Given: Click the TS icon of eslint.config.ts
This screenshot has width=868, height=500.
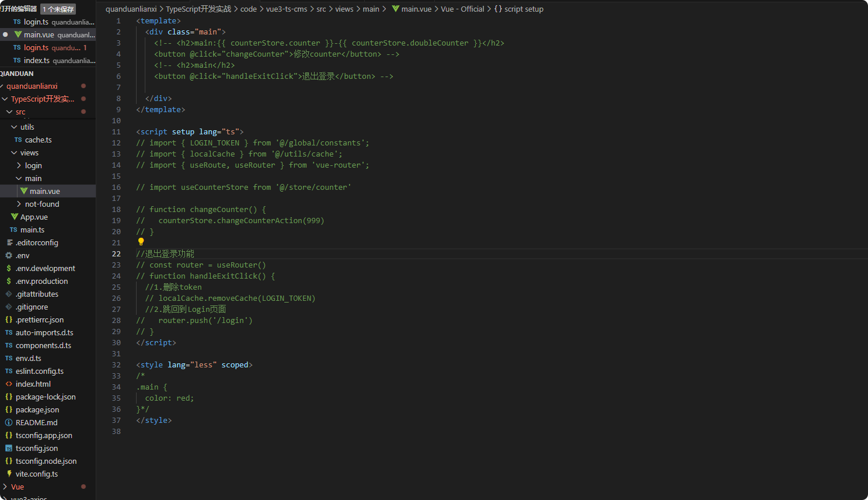Looking at the screenshot, I should pyautogui.click(x=9, y=371).
